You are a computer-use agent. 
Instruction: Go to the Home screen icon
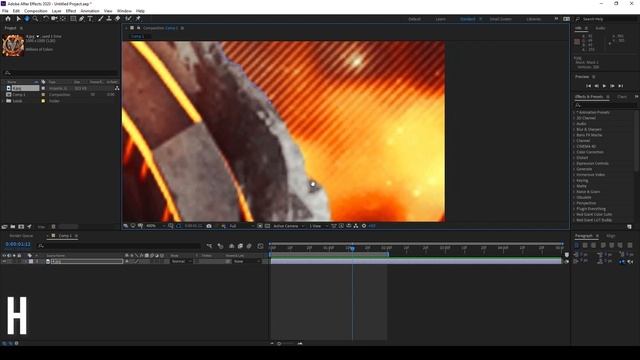8,19
